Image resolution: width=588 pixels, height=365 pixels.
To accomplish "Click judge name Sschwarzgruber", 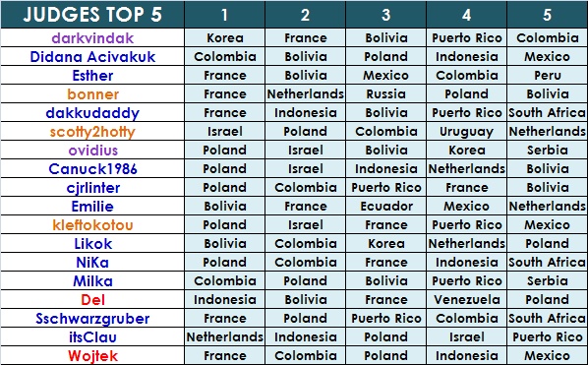I will pyautogui.click(x=92, y=319).
